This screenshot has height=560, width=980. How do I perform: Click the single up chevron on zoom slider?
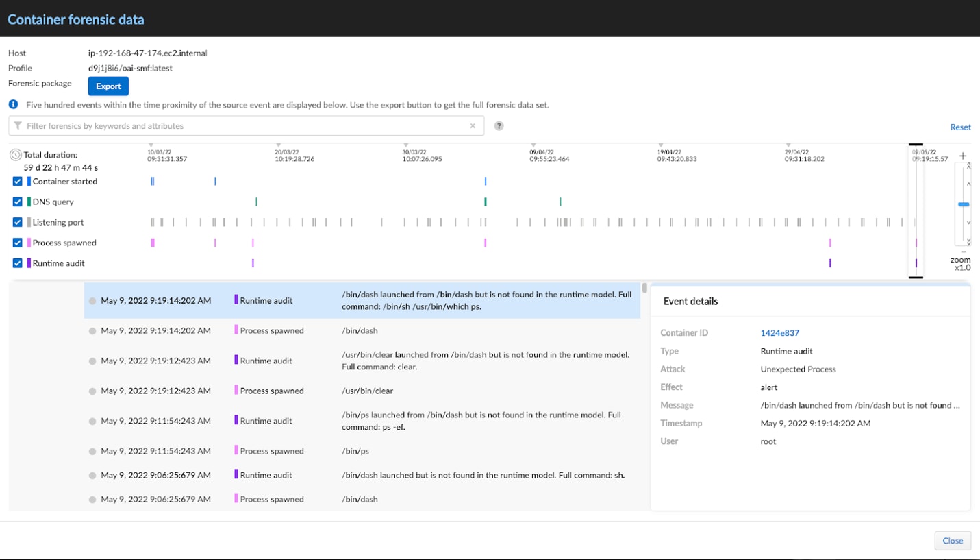[968, 184]
